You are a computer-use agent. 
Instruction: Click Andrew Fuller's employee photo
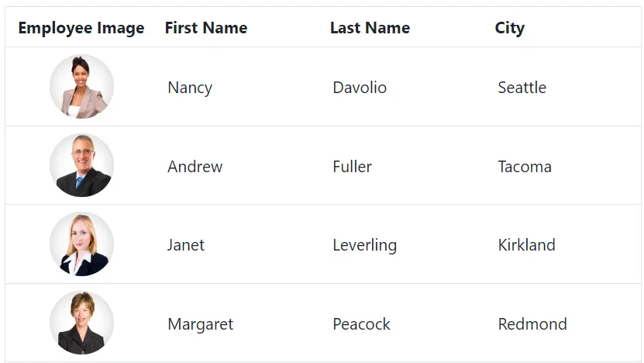point(81,166)
